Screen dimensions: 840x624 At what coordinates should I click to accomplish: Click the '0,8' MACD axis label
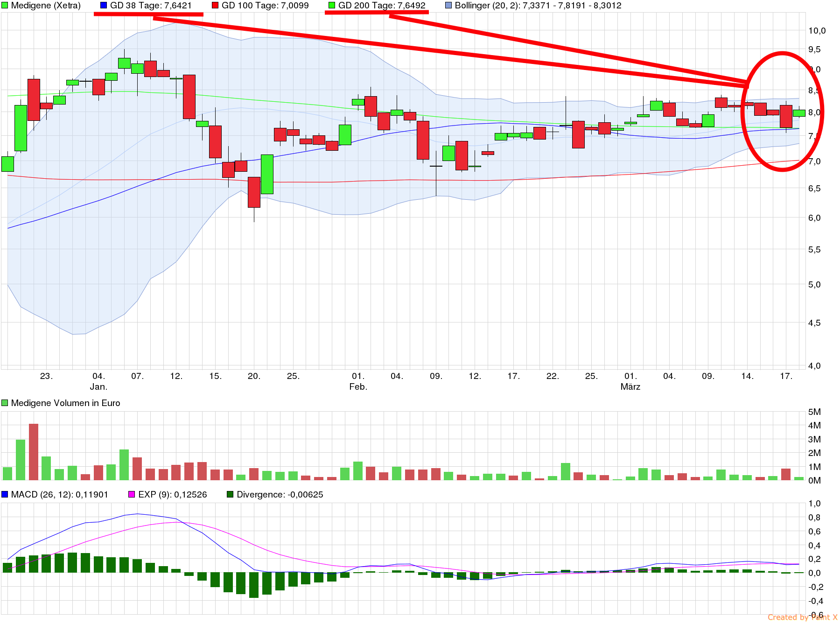coord(814,518)
